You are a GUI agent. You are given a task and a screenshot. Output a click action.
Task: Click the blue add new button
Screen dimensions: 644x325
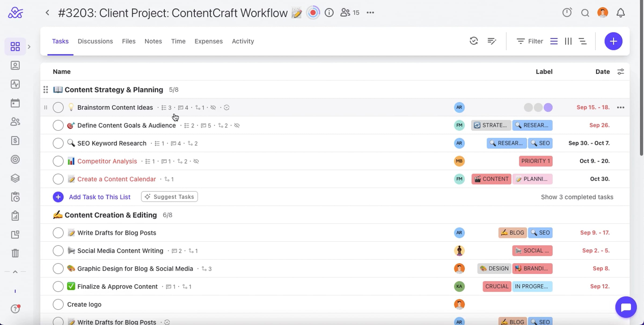point(613,41)
